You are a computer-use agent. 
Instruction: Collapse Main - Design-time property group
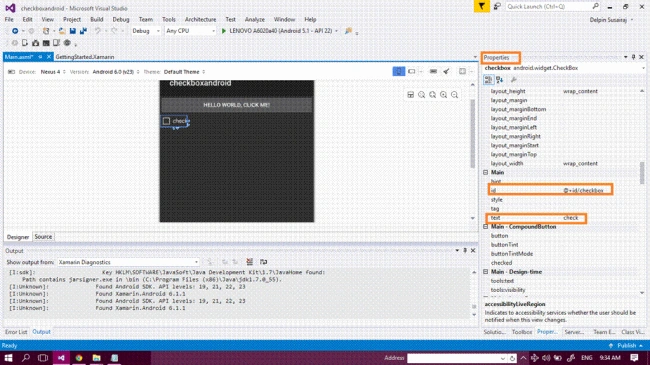(485, 272)
